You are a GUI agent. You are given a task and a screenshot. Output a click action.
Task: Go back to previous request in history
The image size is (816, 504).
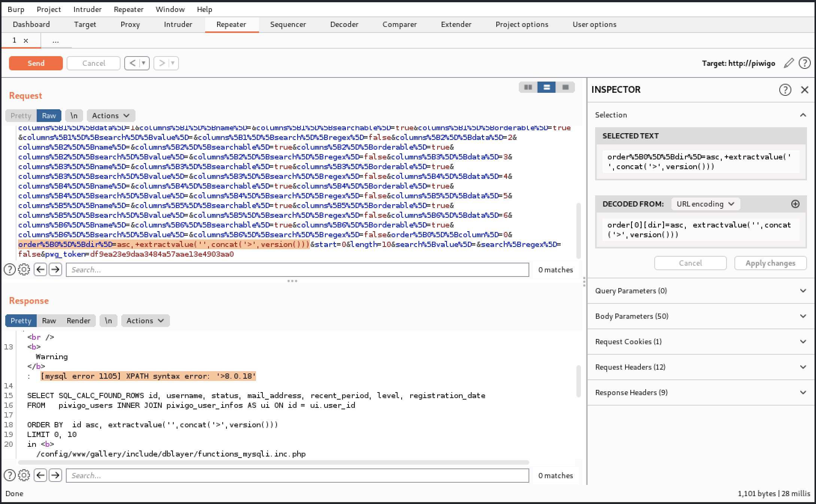133,63
